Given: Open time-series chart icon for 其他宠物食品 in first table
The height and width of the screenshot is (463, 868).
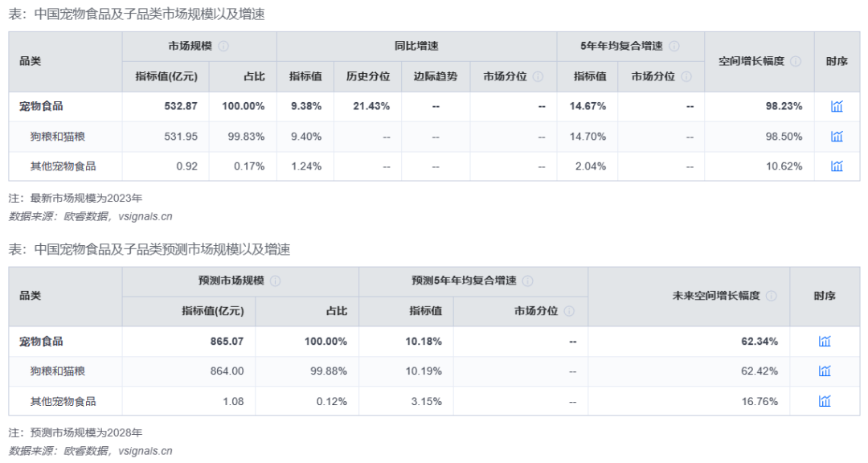Looking at the screenshot, I should [837, 166].
